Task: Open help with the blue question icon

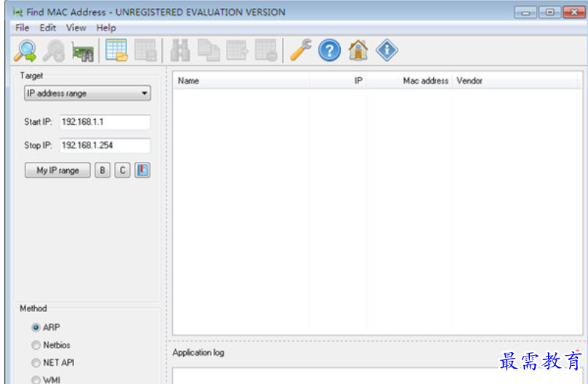Action: (329, 50)
